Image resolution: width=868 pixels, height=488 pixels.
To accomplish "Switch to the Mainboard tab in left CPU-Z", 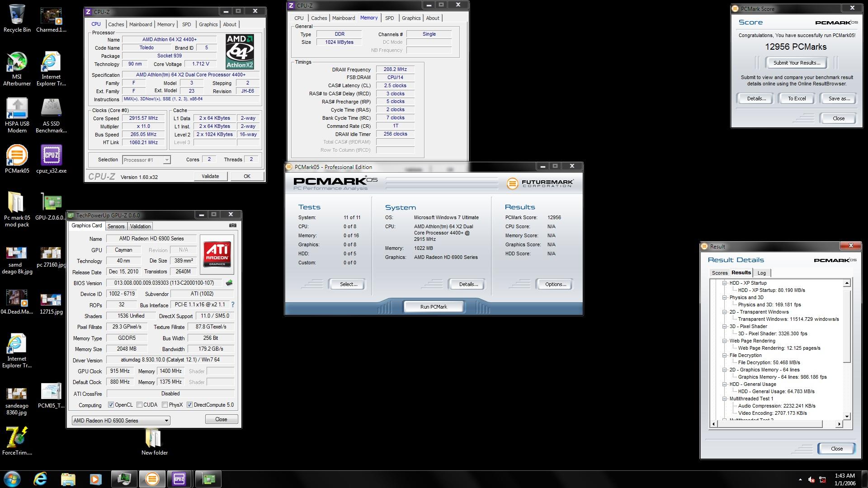I will point(141,24).
